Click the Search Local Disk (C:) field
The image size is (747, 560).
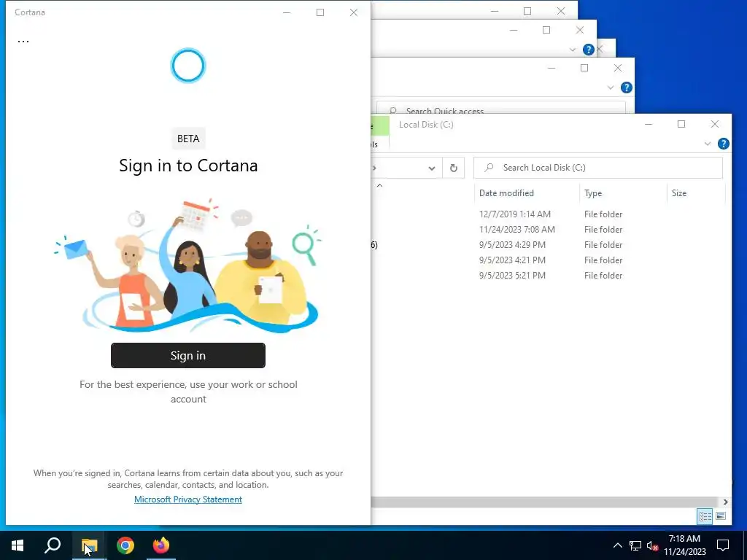pos(598,168)
